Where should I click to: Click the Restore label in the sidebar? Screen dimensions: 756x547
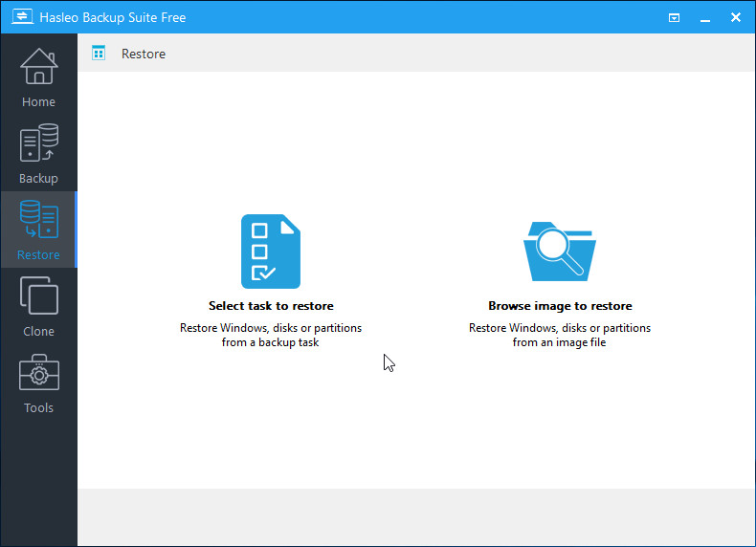click(x=38, y=255)
